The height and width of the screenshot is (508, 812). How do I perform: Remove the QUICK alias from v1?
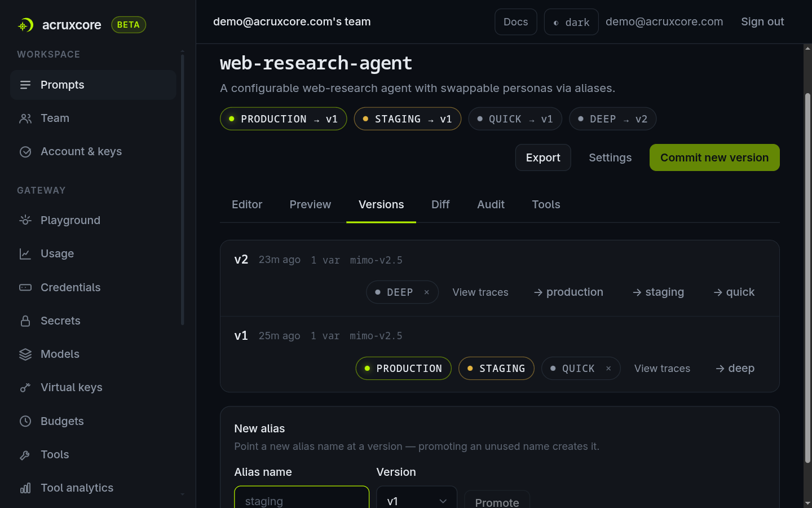608,369
